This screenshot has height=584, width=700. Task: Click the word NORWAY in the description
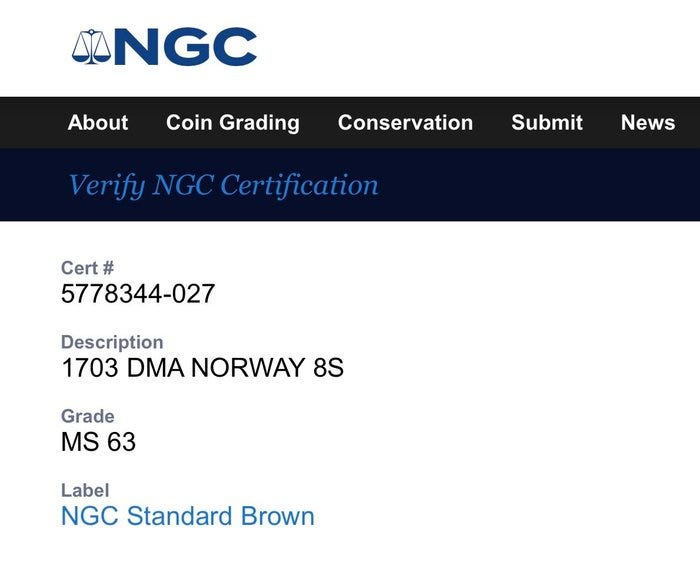[247, 368]
